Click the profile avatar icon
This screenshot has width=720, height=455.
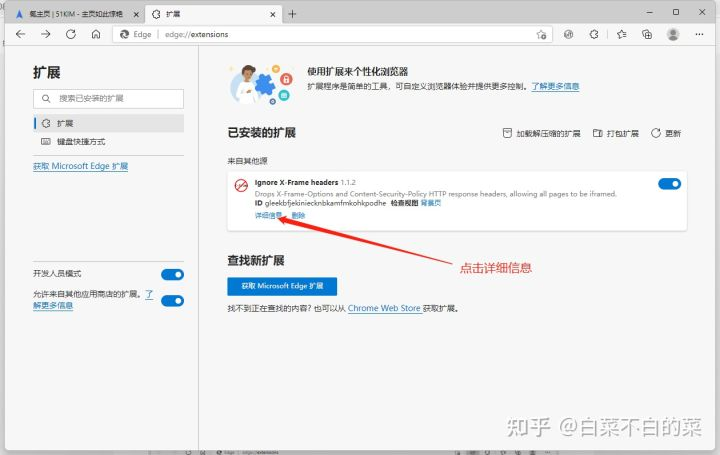[x=673, y=34]
